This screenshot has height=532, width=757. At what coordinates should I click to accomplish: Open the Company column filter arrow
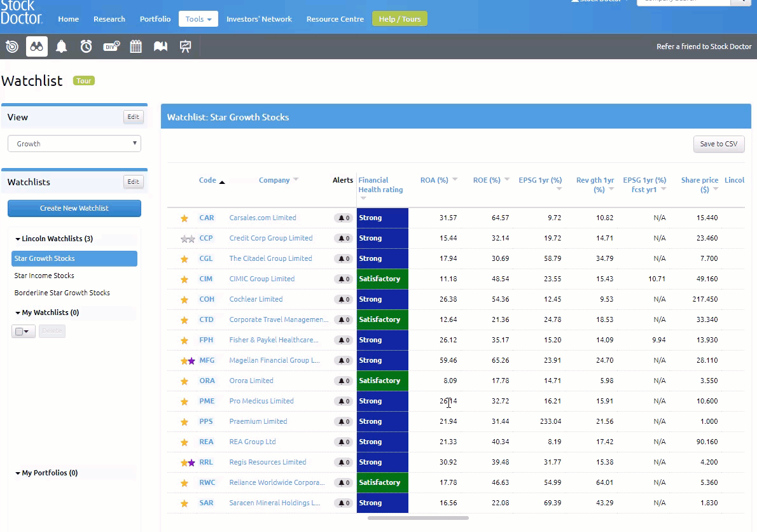(296, 179)
